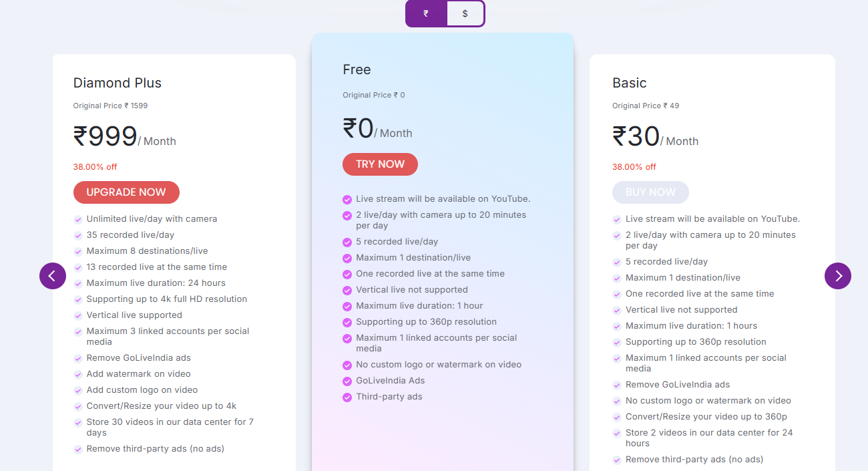Click the UPGRADE NOW button
This screenshot has width=868, height=471.
coord(126,192)
